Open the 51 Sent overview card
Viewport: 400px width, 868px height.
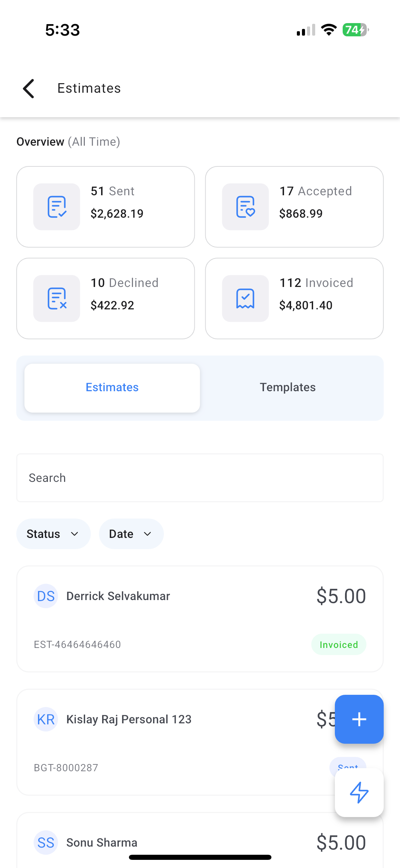(106, 207)
